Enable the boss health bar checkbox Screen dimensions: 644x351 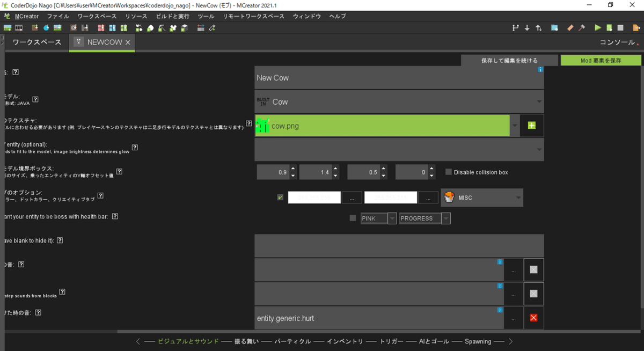click(353, 218)
